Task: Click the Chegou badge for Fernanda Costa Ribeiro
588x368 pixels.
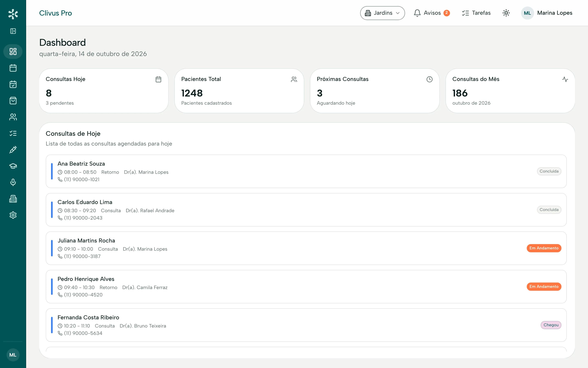Action: (x=551, y=325)
